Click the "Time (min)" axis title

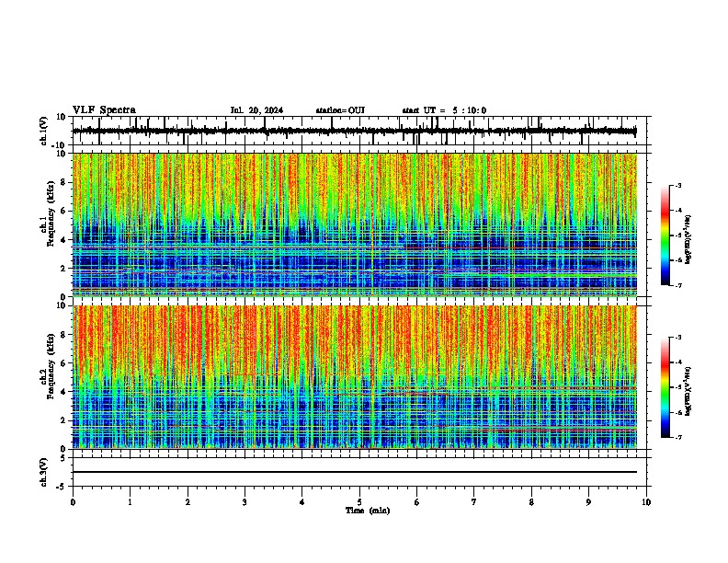pos(368,511)
